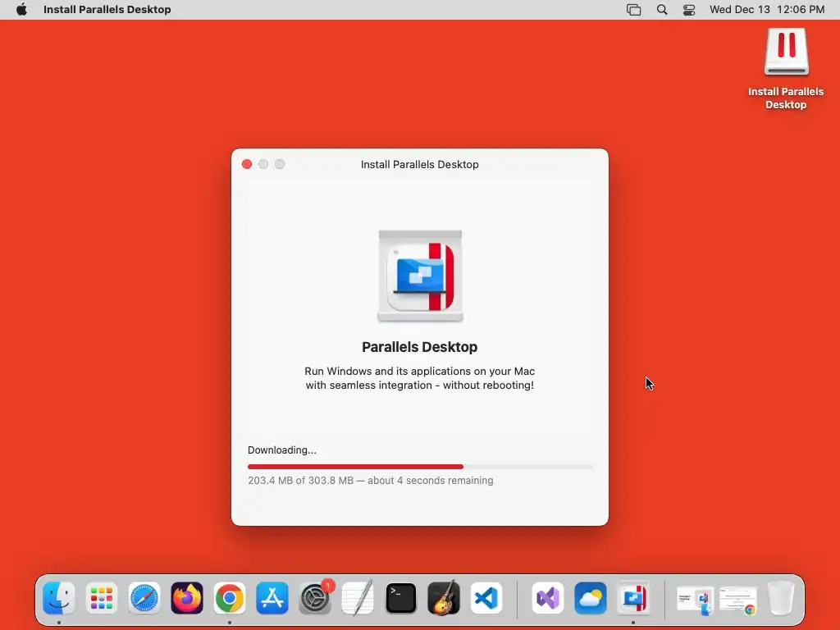Viewport: 840px width, 630px height.
Task: Open Finder from the Dock
Action: coord(58,598)
